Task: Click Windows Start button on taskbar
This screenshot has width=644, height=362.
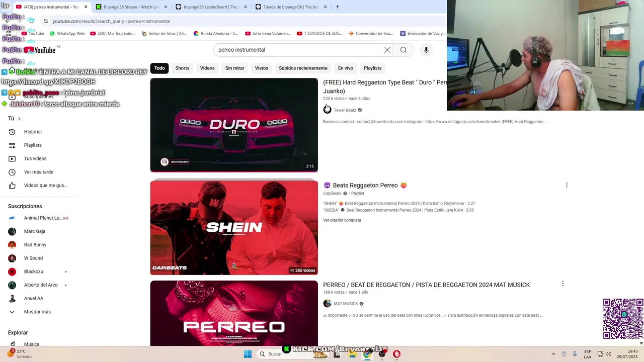Action: click(248, 354)
